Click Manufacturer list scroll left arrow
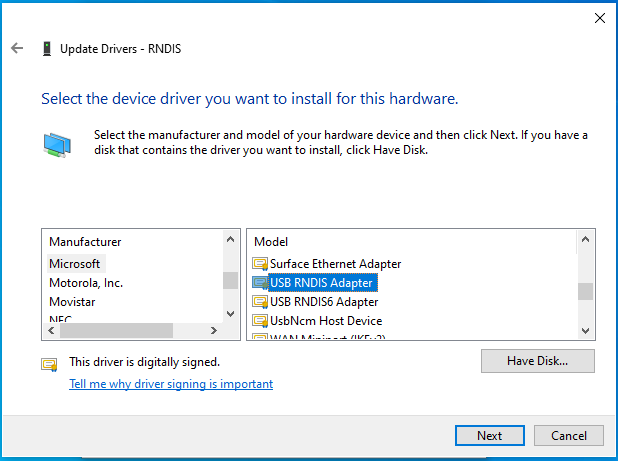This screenshot has width=618, height=461. 51,330
